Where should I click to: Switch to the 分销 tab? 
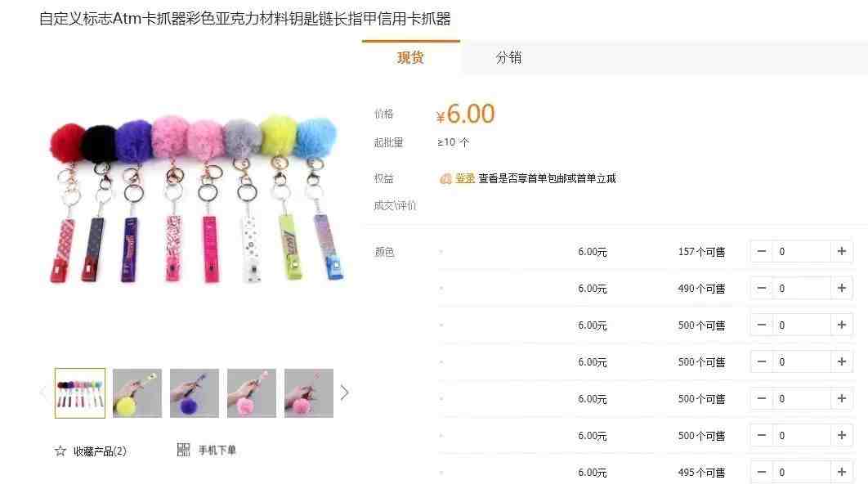point(508,57)
